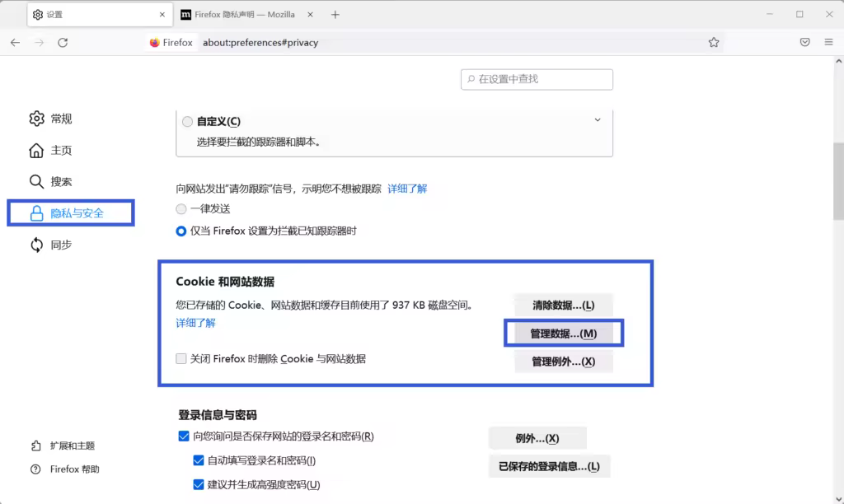Image resolution: width=844 pixels, height=504 pixels.
Task: Select the 自定义(C) radio option
Action: click(187, 122)
